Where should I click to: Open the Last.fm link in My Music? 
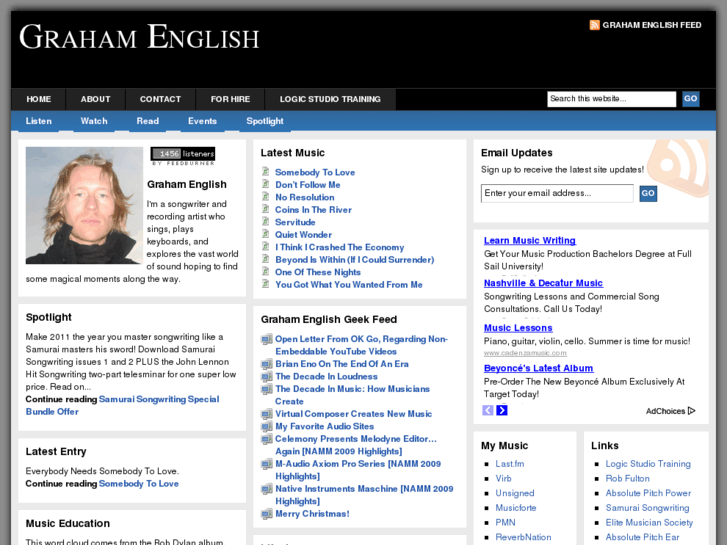click(x=510, y=464)
